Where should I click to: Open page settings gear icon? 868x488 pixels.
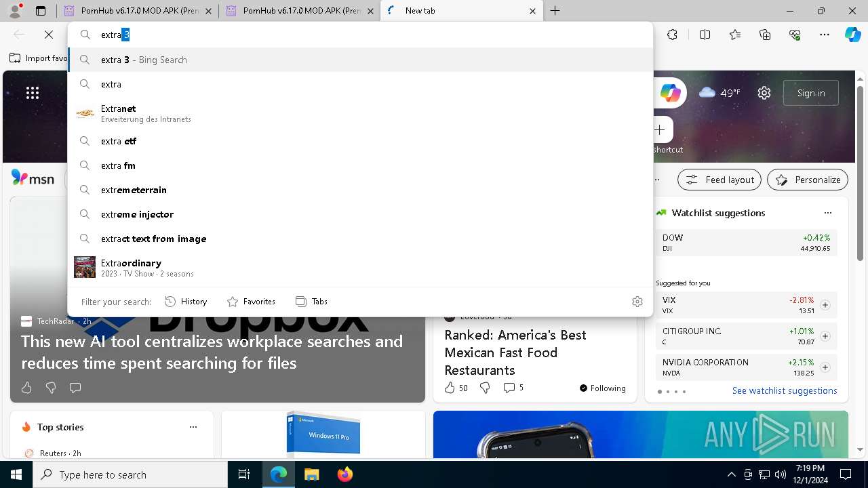764,93
